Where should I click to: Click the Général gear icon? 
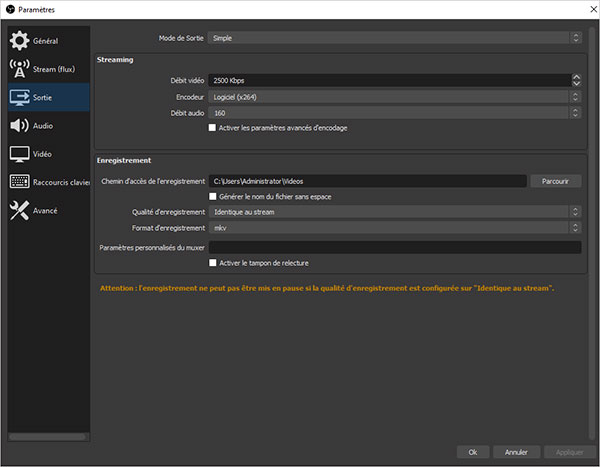tap(19, 41)
